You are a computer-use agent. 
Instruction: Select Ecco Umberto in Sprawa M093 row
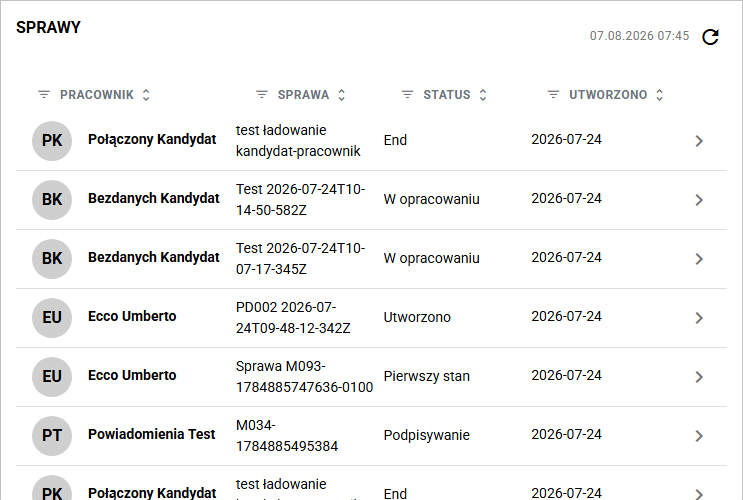click(x=132, y=375)
